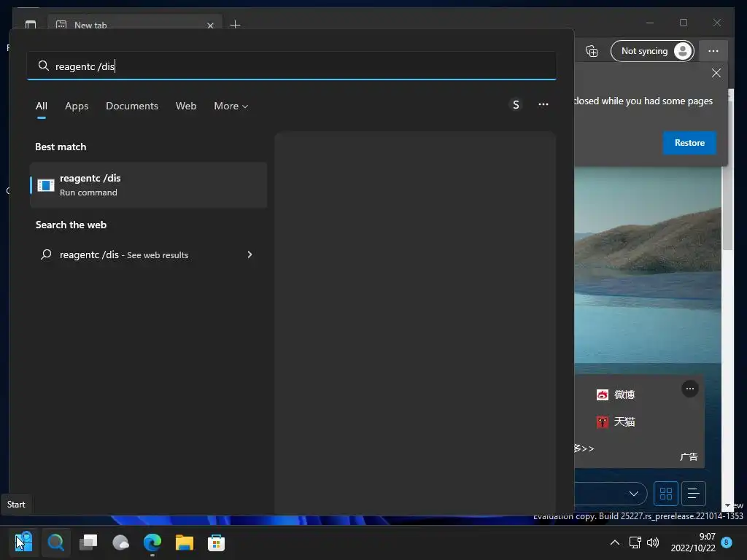Click the scrollbar down arrow in Edge
747x560 pixels.
tap(727, 506)
